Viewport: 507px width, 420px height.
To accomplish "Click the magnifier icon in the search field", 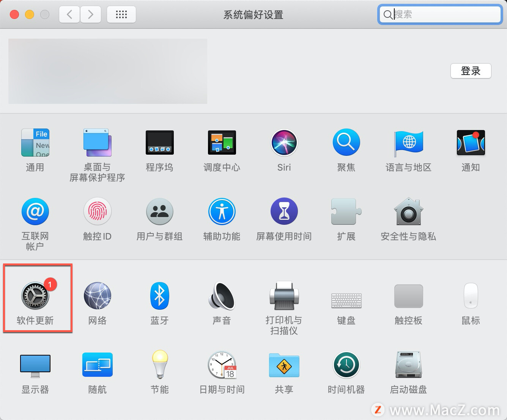I will click(388, 14).
